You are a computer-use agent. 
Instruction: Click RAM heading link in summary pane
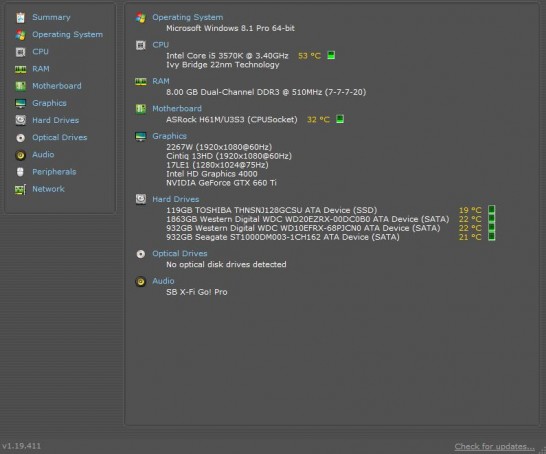point(161,81)
